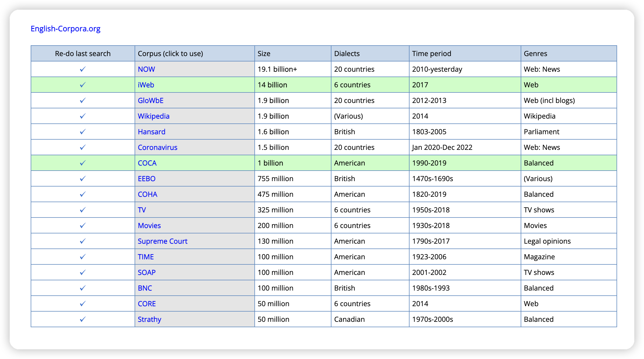Click the checkmark in the Coronavirus row
644x359 pixels.
click(83, 147)
